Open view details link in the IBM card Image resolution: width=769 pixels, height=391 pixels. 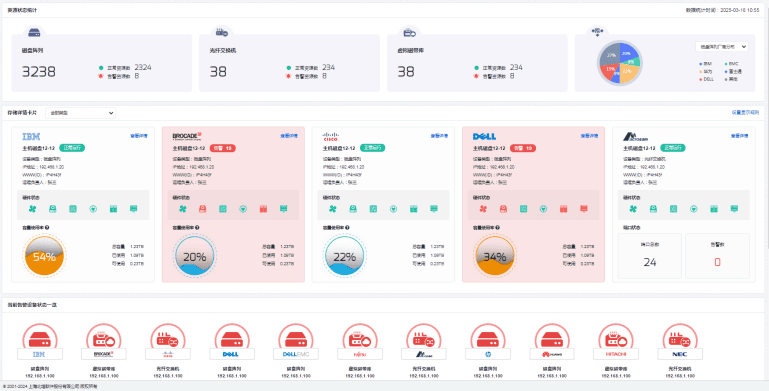(x=139, y=136)
